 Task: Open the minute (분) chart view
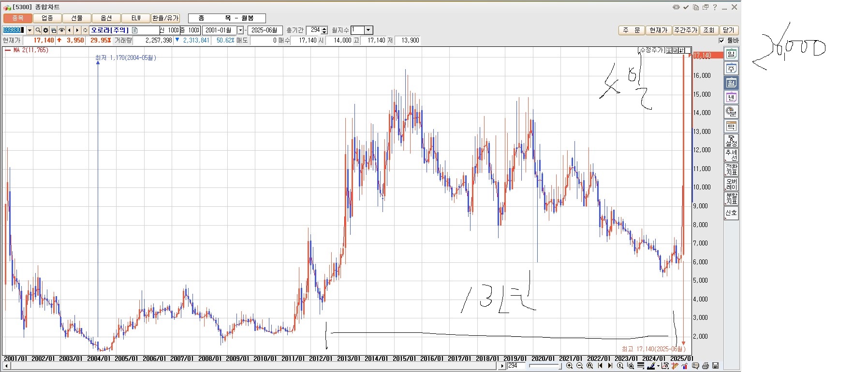(x=731, y=112)
